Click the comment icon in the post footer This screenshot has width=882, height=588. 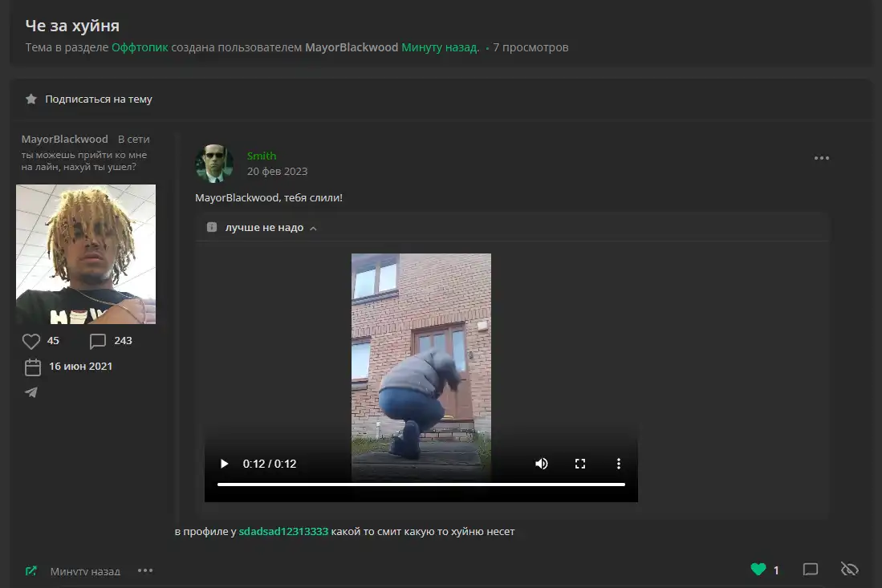[x=811, y=570]
